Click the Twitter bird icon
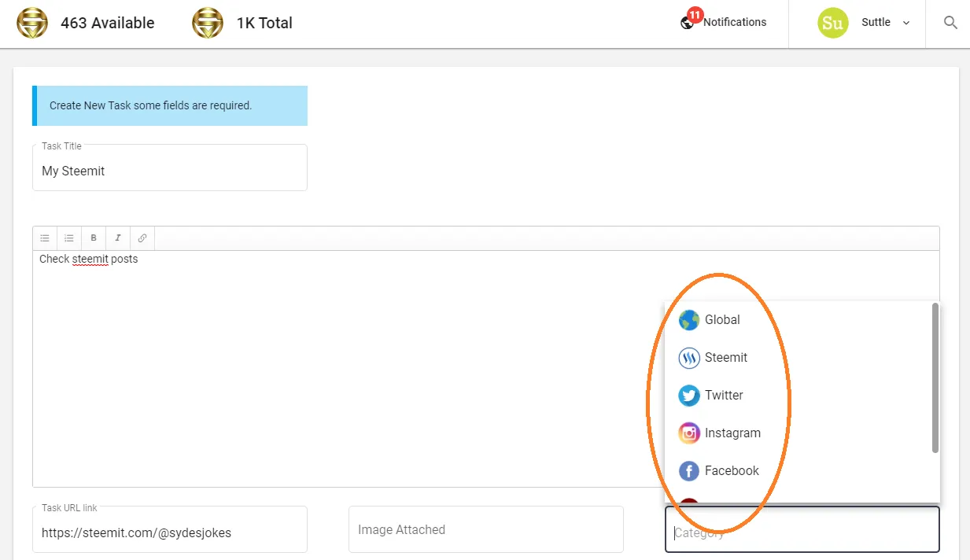Viewport: 970px width, 560px height. (x=689, y=396)
